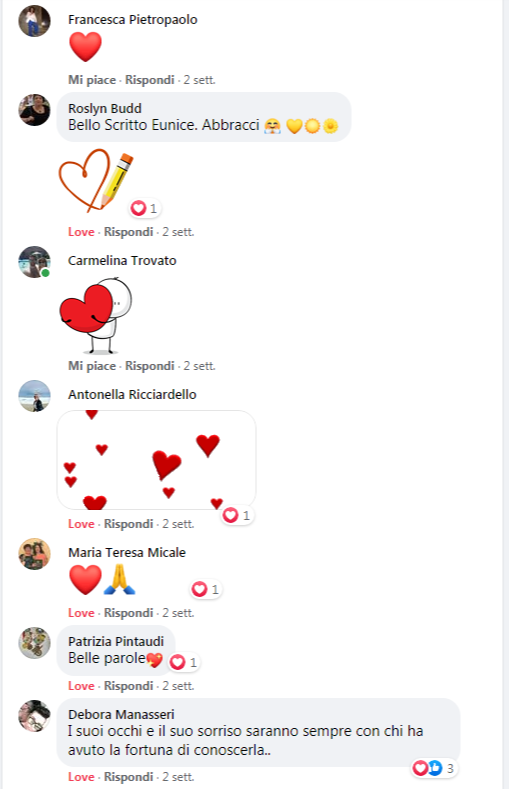The image size is (509, 789).
Task: Toggle Mi piace on Carmelina Trovato's comment
Action: pyautogui.click(x=92, y=366)
